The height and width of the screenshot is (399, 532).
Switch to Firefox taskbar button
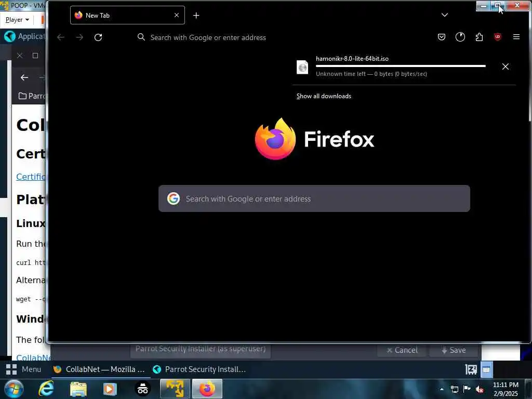(207, 389)
